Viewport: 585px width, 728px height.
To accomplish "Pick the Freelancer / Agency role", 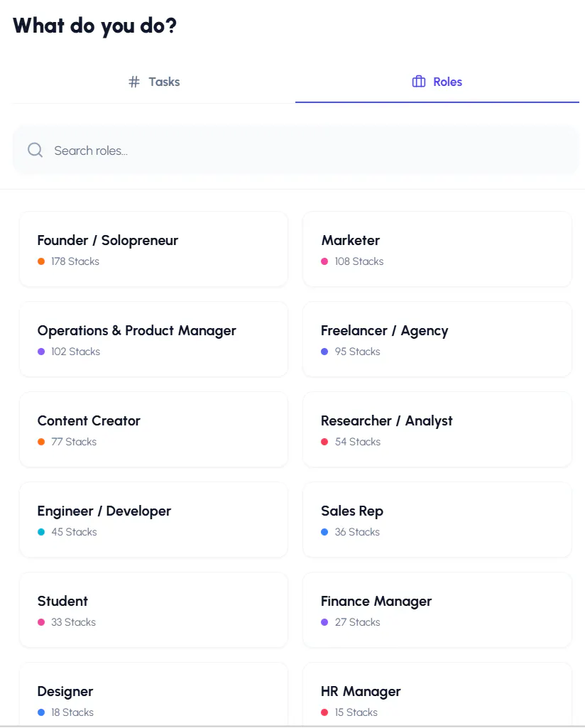I will tap(437, 339).
